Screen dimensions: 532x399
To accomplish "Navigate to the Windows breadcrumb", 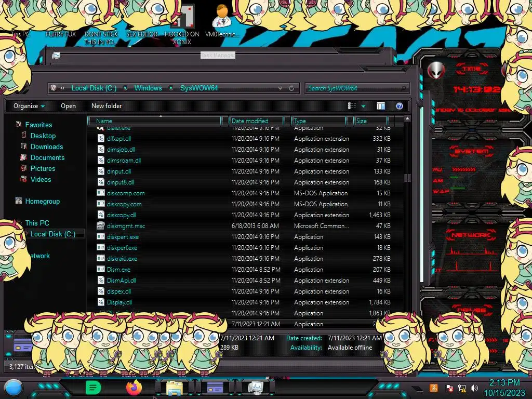I will (x=148, y=88).
